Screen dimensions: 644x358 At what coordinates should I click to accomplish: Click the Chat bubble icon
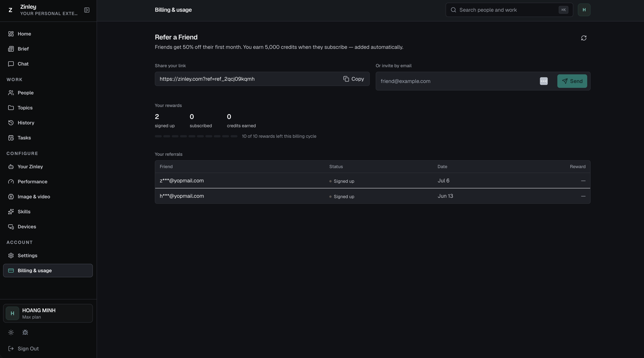pos(11,64)
